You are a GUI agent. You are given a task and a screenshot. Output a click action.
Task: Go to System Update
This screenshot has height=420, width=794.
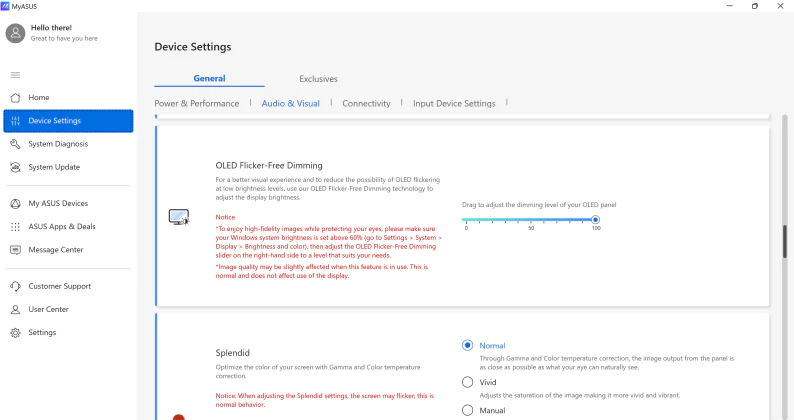tap(68, 167)
